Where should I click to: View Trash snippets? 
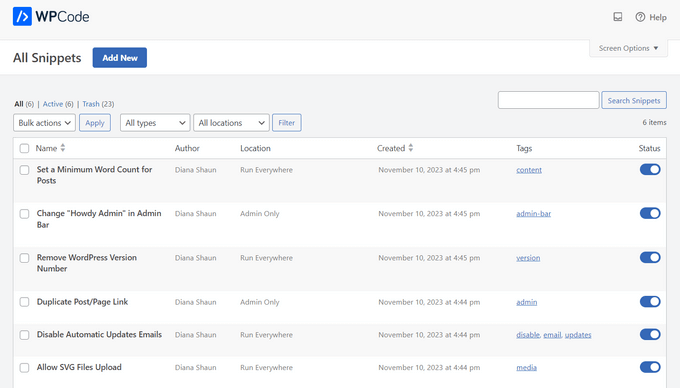tap(91, 104)
